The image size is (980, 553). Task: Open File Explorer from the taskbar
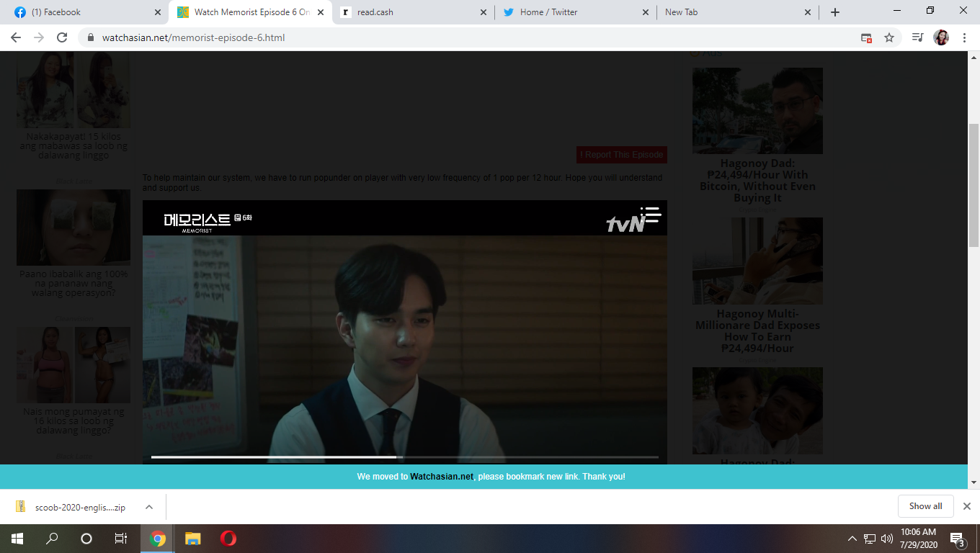point(192,539)
